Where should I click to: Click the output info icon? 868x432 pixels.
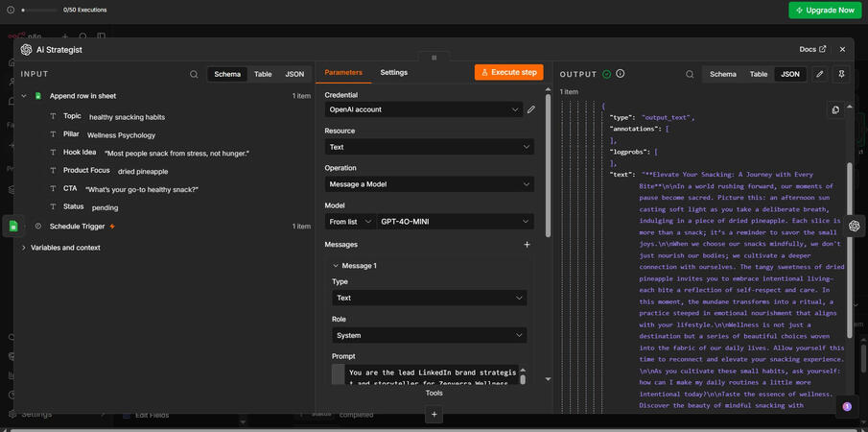[x=620, y=74]
